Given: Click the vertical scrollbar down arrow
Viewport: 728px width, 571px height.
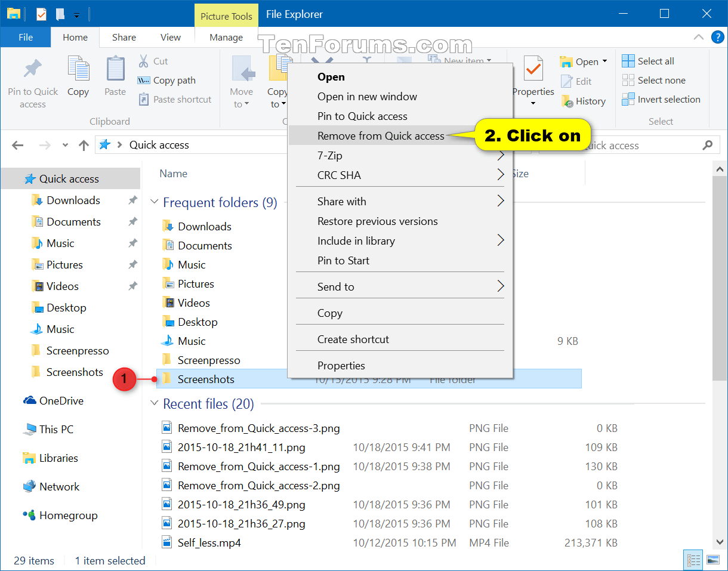Looking at the screenshot, I should [x=720, y=542].
